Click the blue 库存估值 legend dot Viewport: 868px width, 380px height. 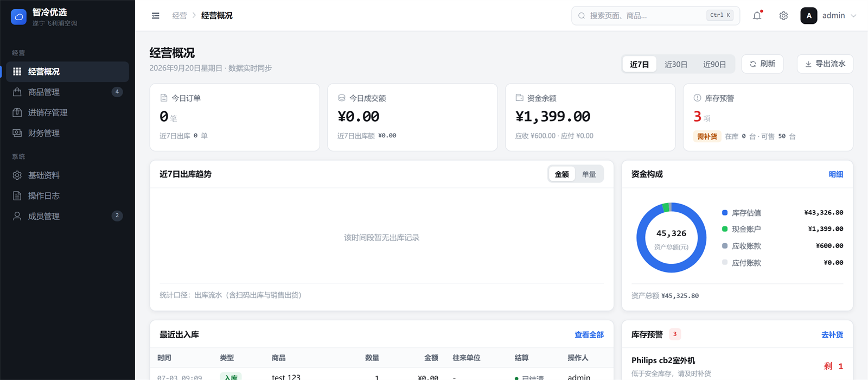tap(725, 213)
